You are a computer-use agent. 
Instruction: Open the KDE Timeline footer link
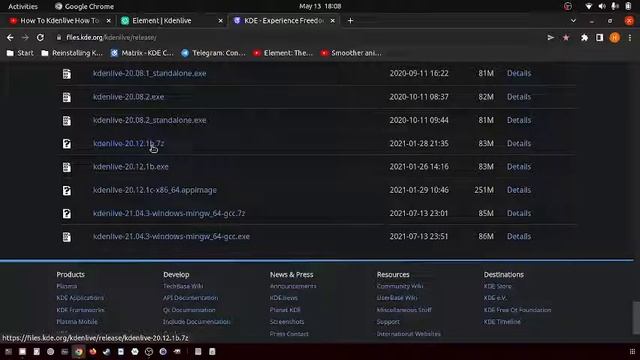click(502, 322)
